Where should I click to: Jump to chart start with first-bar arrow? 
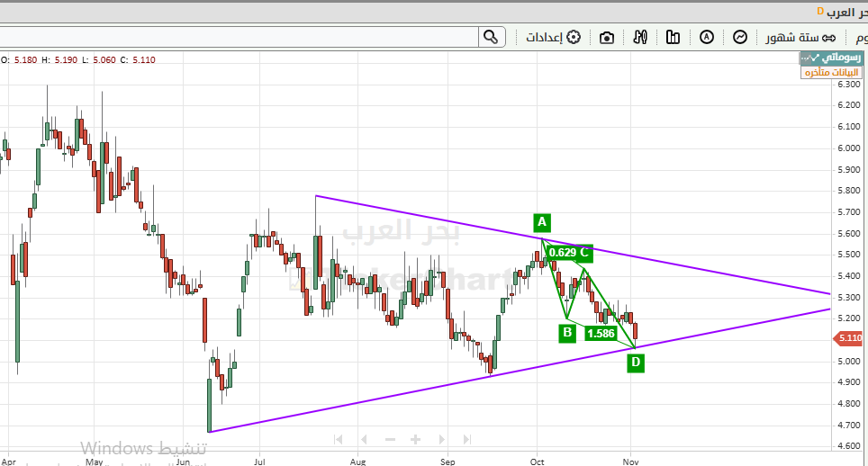tap(339, 439)
